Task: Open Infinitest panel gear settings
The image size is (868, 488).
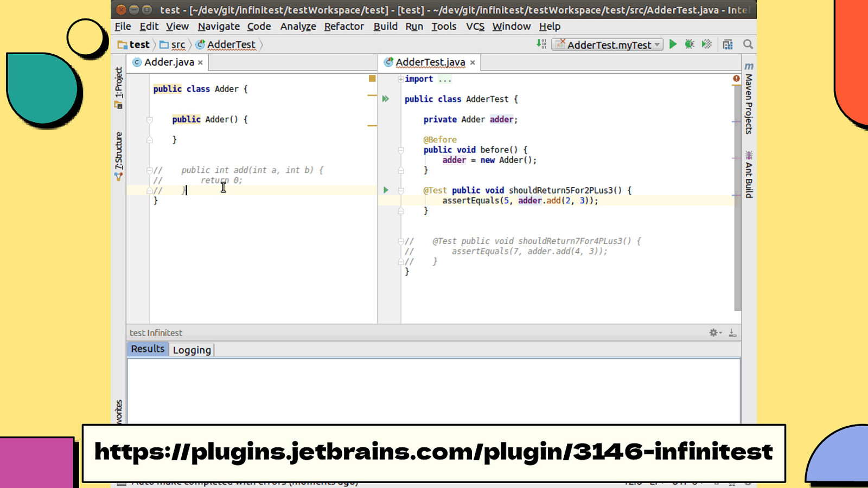Action: [x=715, y=332]
